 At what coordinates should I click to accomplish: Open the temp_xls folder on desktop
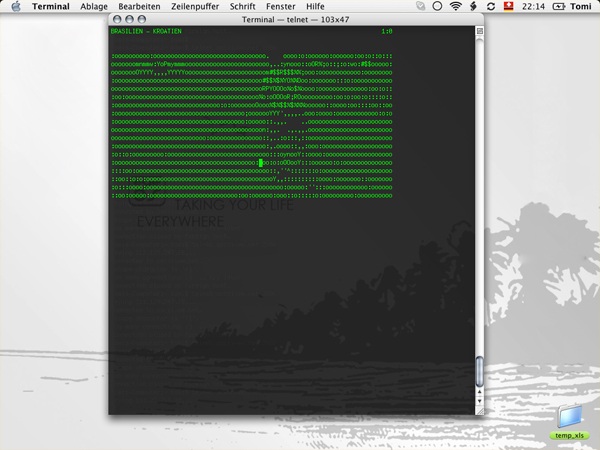coord(569,421)
